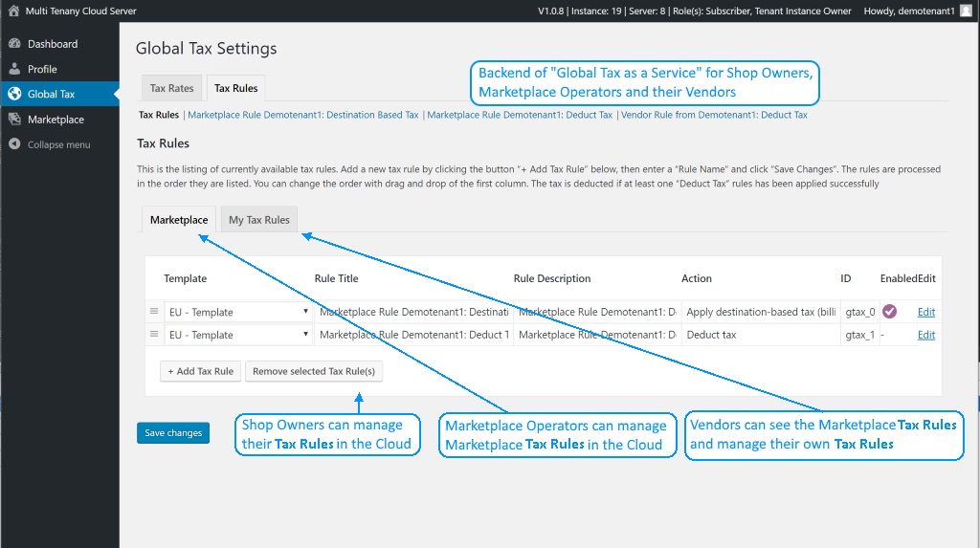Image resolution: width=980 pixels, height=548 pixels.
Task: Click the Global Tax globe icon
Action: tap(14, 94)
